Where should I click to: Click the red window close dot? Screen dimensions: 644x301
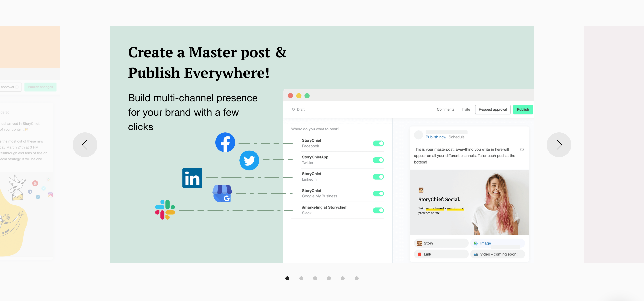[x=290, y=96]
